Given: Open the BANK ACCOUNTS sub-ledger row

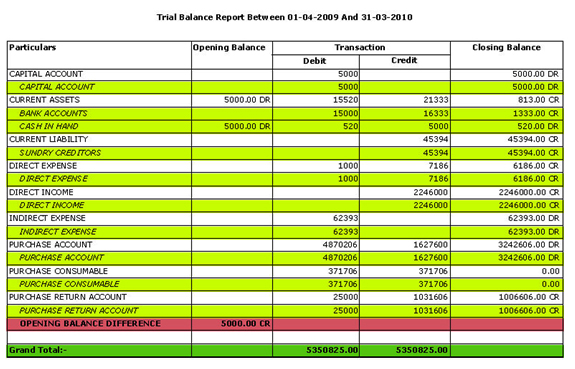Looking at the screenshot, I should [285, 113].
